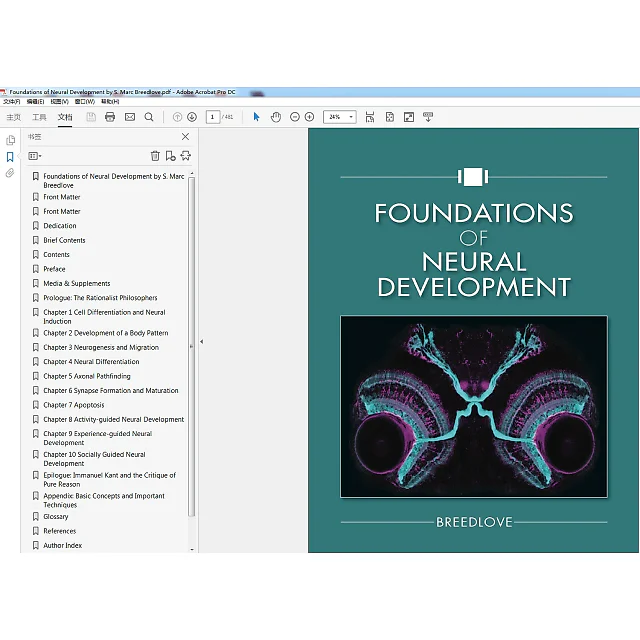Image resolution: width=640 pixels, height=640 pixels.
Task: Click the page number input field
Action: click(x=213, y=117)
